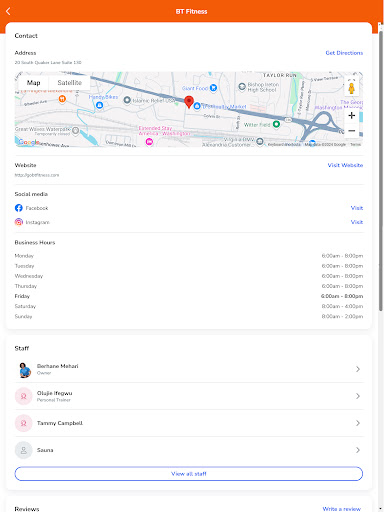Screen dimensions: 384x512
Task: Select Tammy Campbell name text
Action: 60,423
